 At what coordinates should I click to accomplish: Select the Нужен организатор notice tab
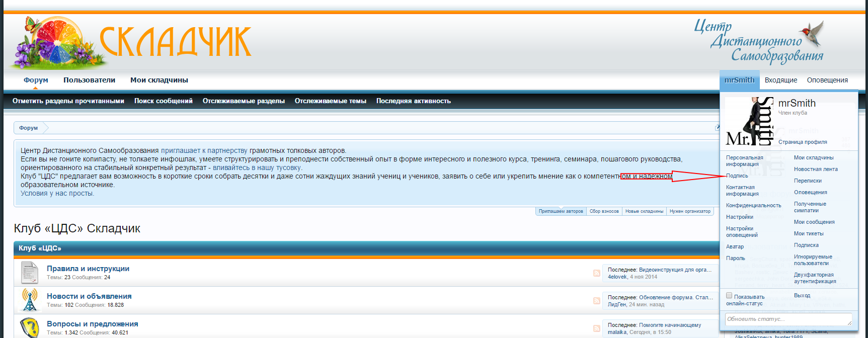point(690,211)
